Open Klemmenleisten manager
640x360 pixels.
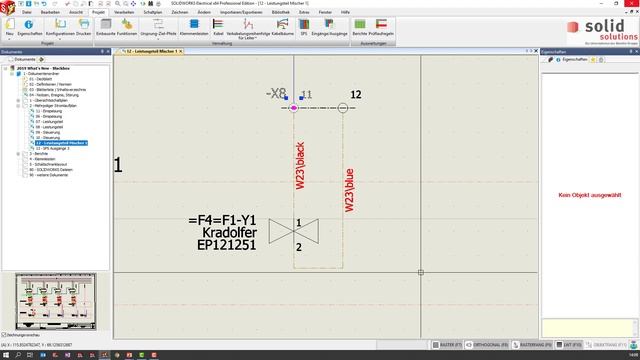click(194, 27)
